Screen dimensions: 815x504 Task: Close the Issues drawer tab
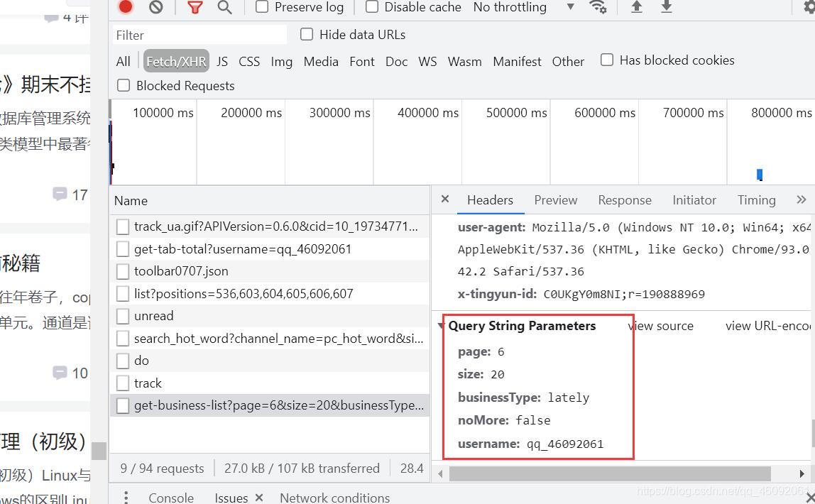tap(259, 498)
